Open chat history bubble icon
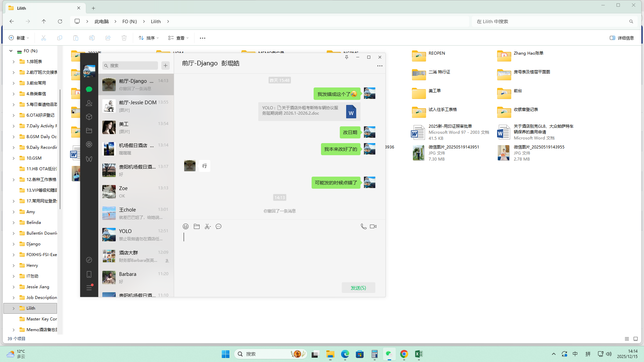 coord(218,227)
